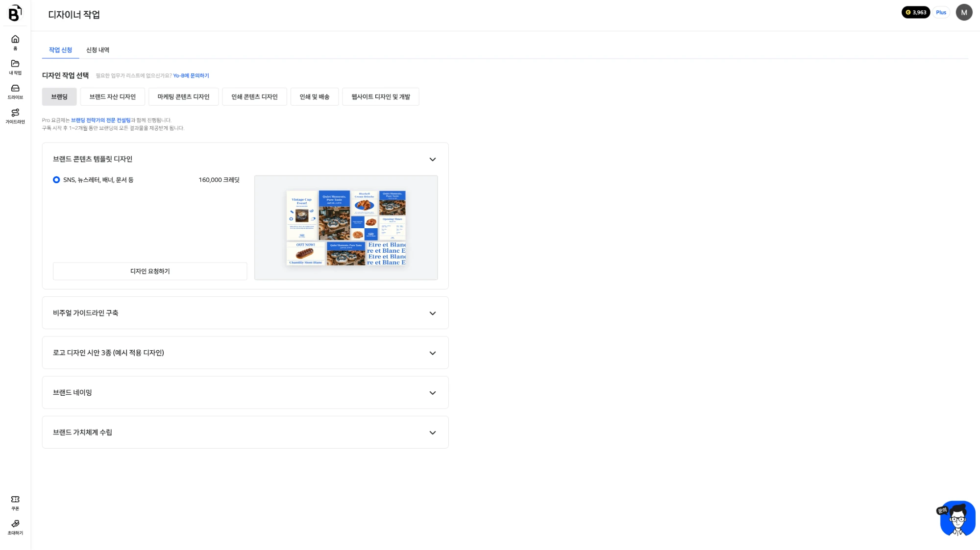The width and height of the screenshot is (980, 550).
Task: Click the B logo icon
Action: pos(15,13)
